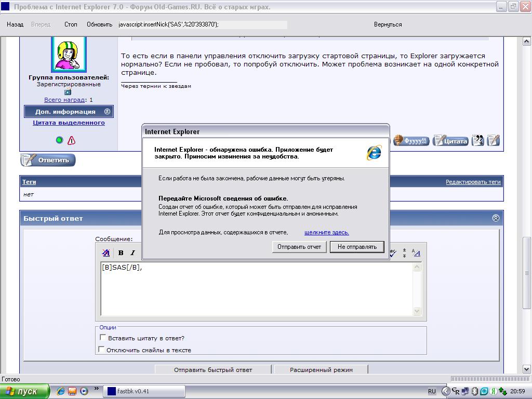Click the 'Редактировать теги' link

click(473, 182)
